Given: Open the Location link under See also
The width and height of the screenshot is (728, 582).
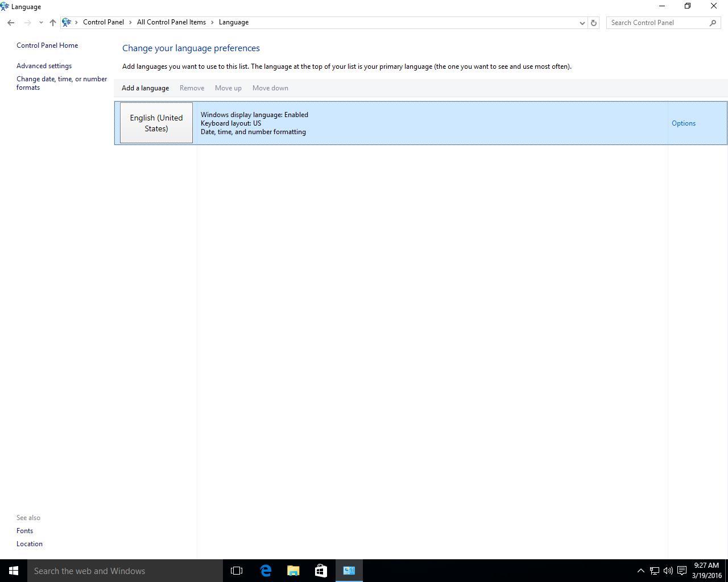Looking at the screenshot, I should (x=30, y=544).
